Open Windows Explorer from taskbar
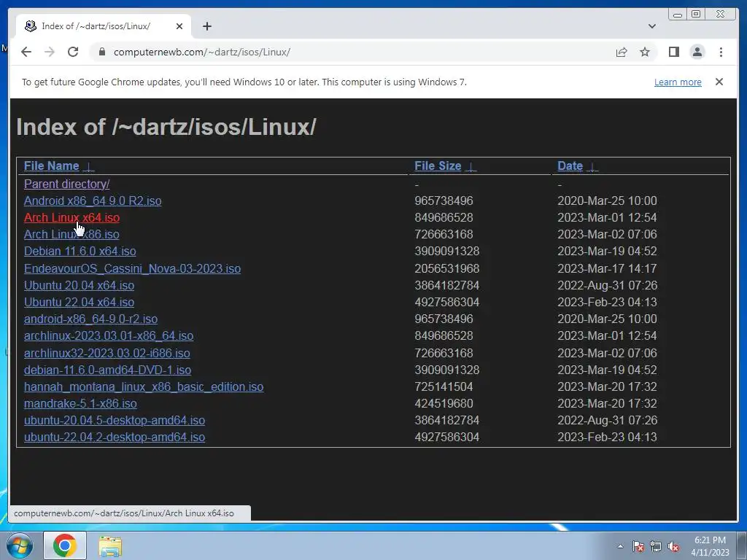This screenshot has height=560, width=747. (110, 547)
